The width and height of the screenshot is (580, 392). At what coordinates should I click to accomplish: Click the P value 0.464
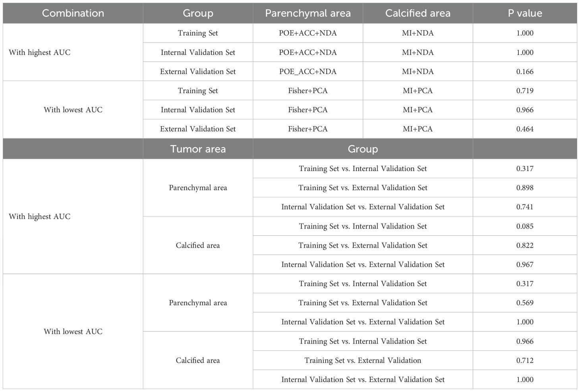(x=525, y=129)
